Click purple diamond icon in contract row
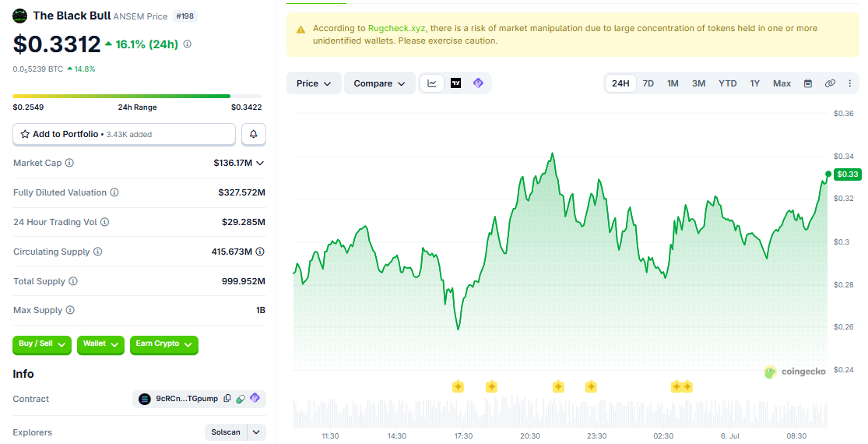 coord(255,398)
